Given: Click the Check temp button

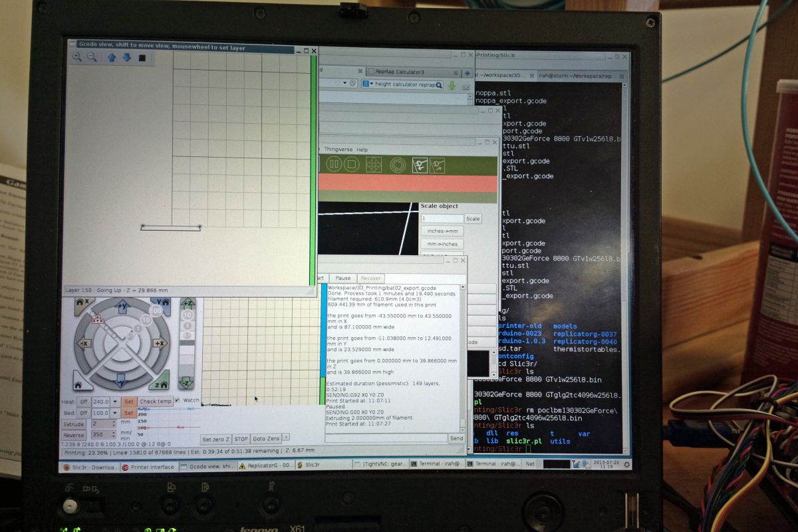Looking at the screenshot, I should 156,402.
